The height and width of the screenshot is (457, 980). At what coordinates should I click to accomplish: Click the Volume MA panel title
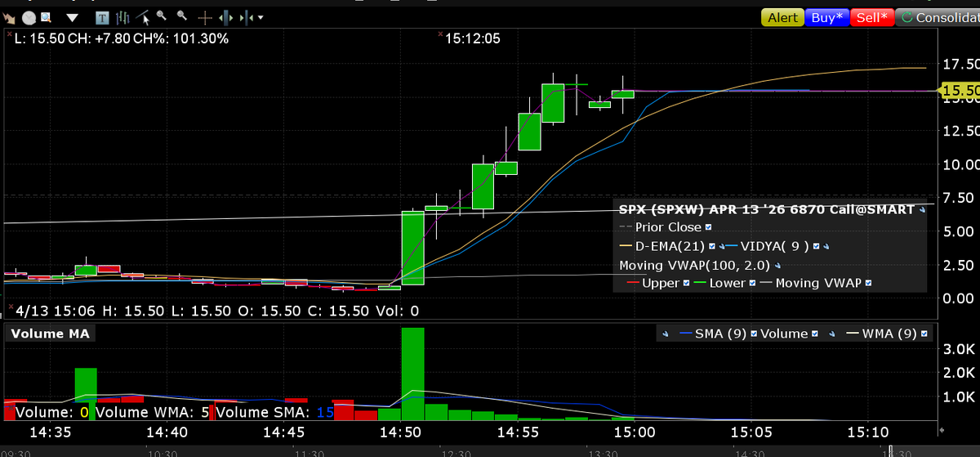click(51, 334)
